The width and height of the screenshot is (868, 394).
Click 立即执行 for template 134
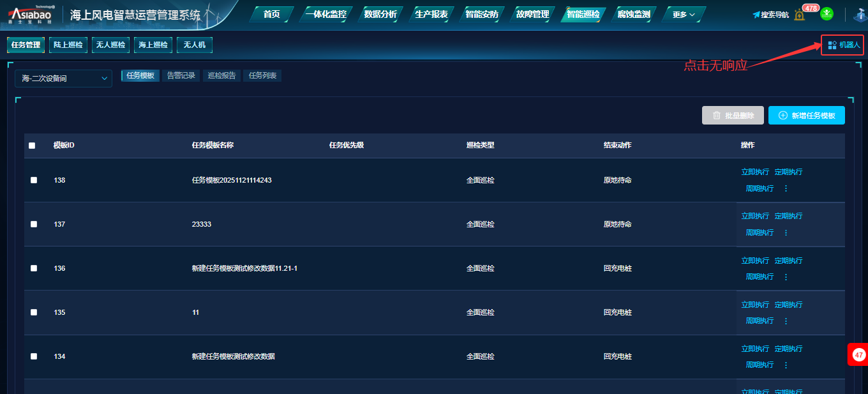coord(755,349)
